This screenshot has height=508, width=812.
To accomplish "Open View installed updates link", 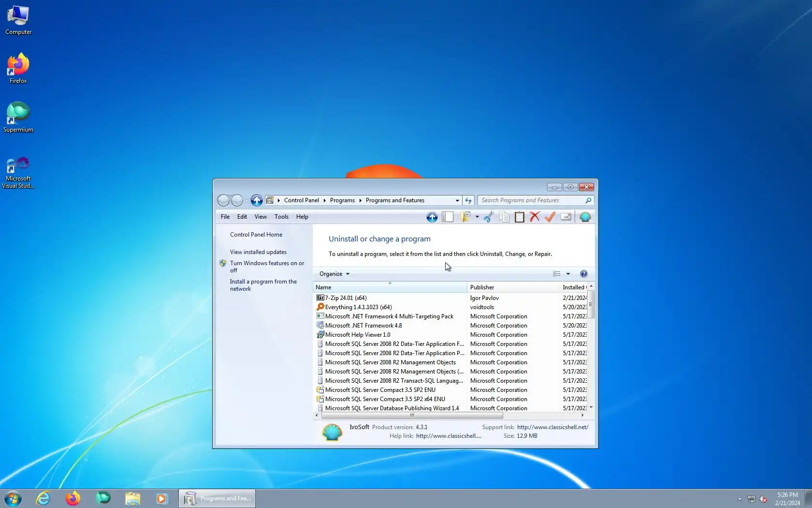I will coord(258,252).
